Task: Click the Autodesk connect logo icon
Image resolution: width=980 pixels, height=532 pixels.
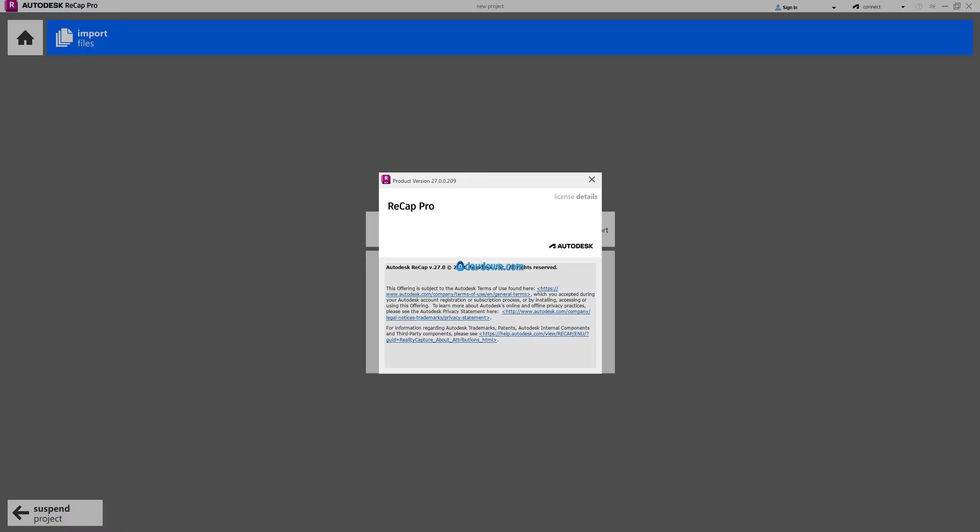Action: 856,7
